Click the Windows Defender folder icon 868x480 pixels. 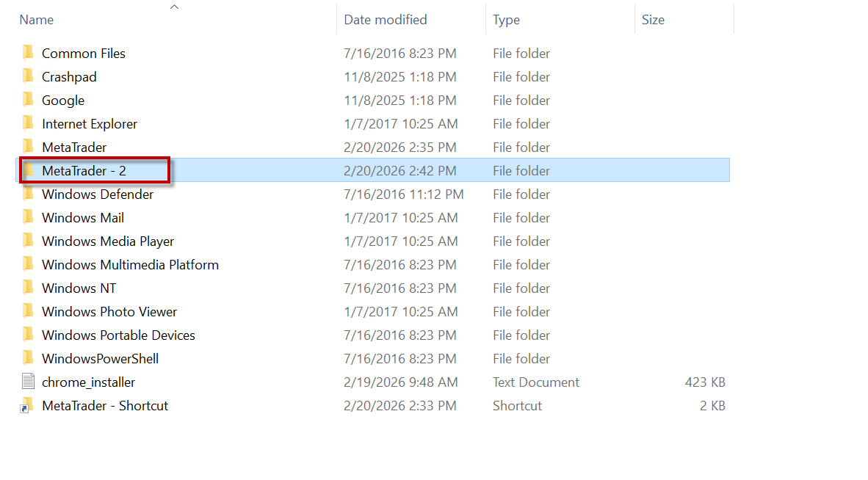point(29,194)
